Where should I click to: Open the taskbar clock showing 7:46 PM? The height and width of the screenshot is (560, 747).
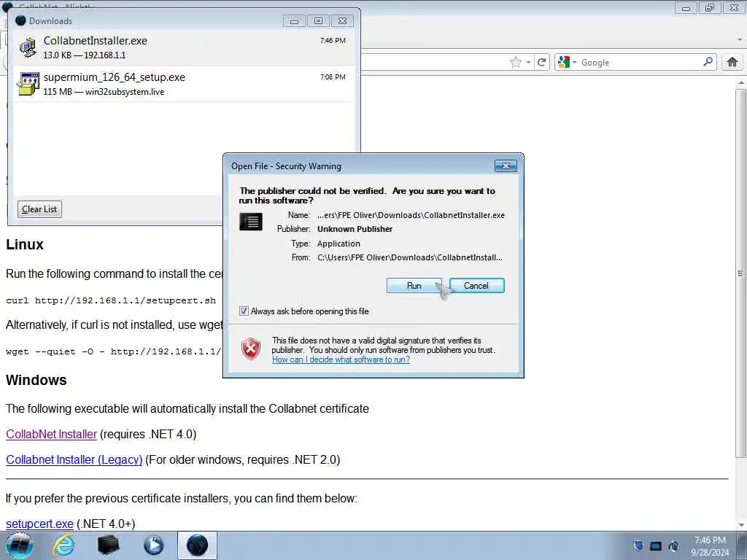[x=710, y=546]
